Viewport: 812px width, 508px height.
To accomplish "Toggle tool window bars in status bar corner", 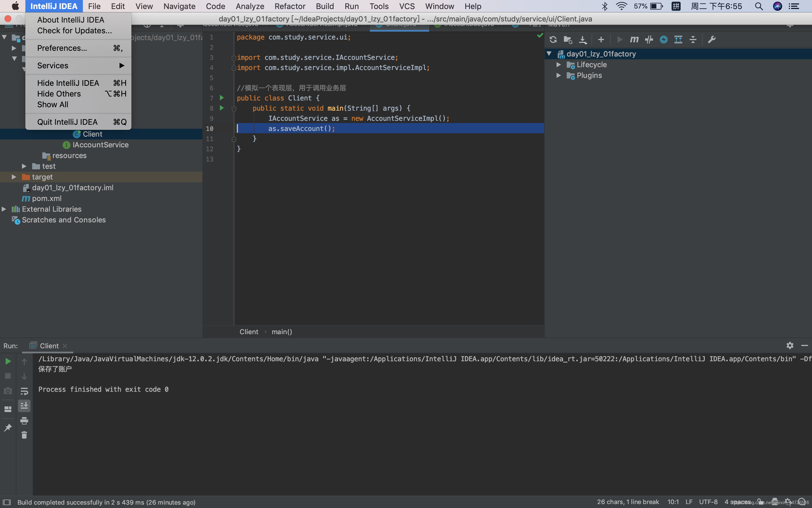I will (x=7, y=502).
